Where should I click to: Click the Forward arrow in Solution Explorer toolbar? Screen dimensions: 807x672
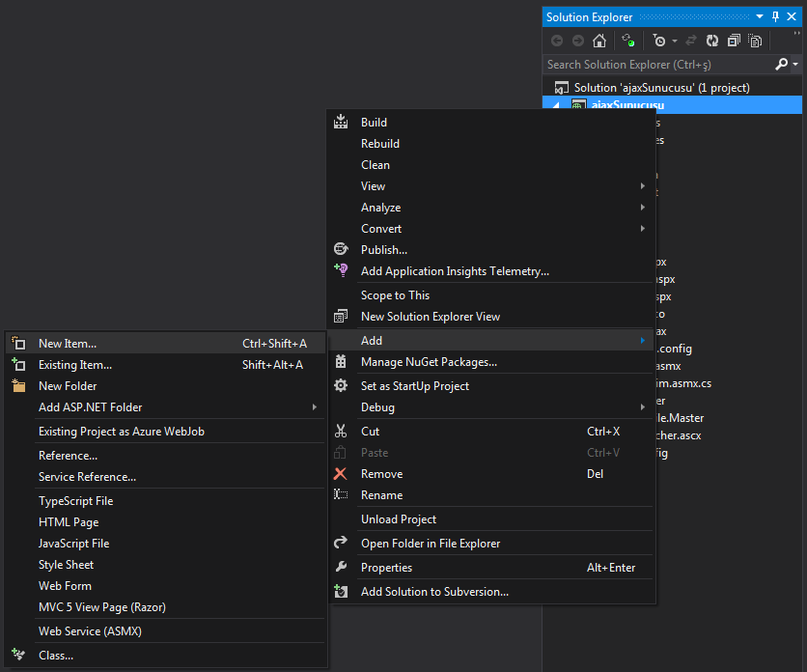pos(578,41)
